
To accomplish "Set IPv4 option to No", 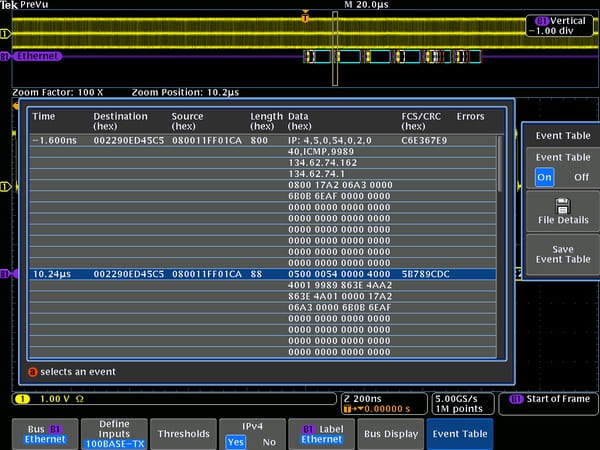I will (268, 441).
